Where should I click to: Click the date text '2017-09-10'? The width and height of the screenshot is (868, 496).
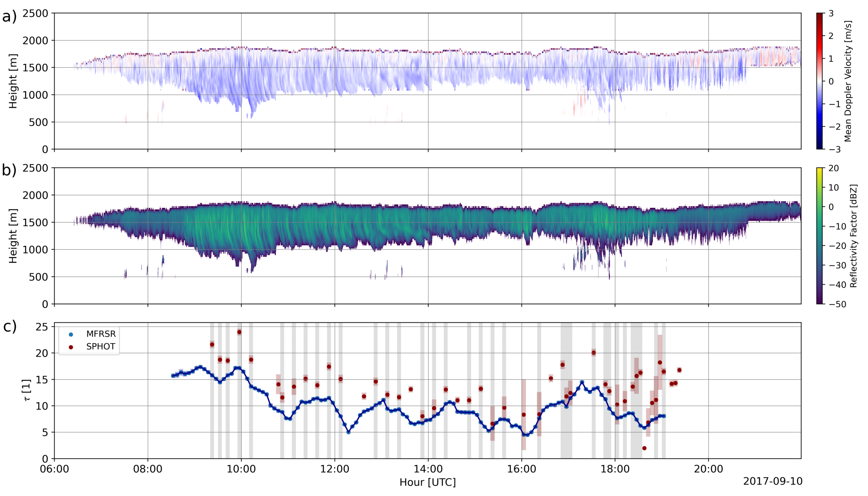773,481
